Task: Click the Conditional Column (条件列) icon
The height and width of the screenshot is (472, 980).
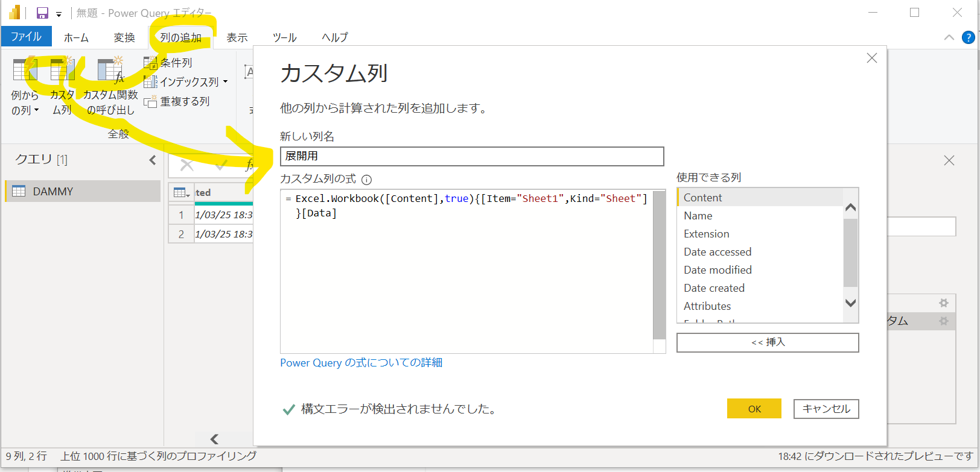Action: [150, 63]
